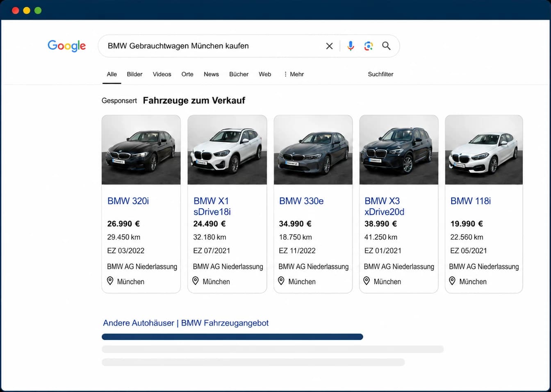551x392 pixels.
Task: Click the red close window dot
Action: [x=16, y=10]
